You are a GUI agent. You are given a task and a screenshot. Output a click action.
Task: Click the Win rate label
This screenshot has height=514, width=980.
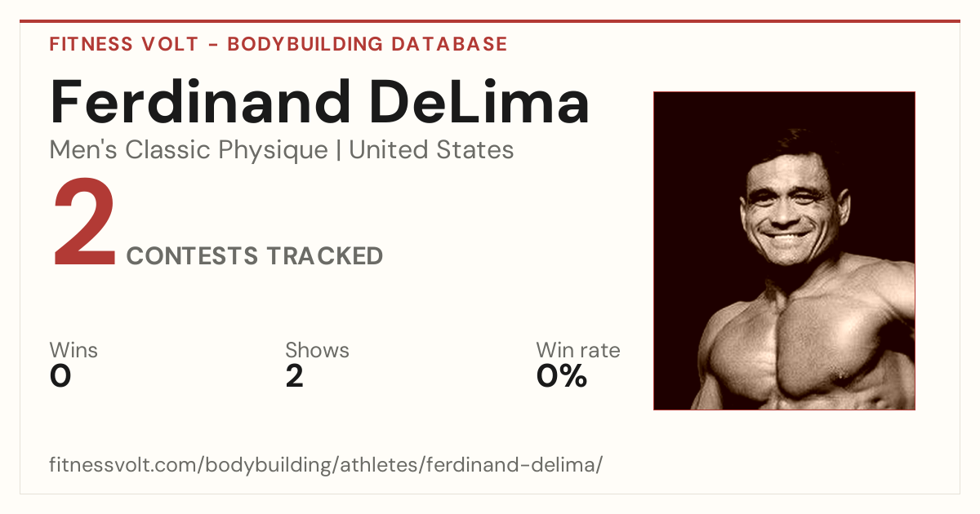[x=578, y=350]
